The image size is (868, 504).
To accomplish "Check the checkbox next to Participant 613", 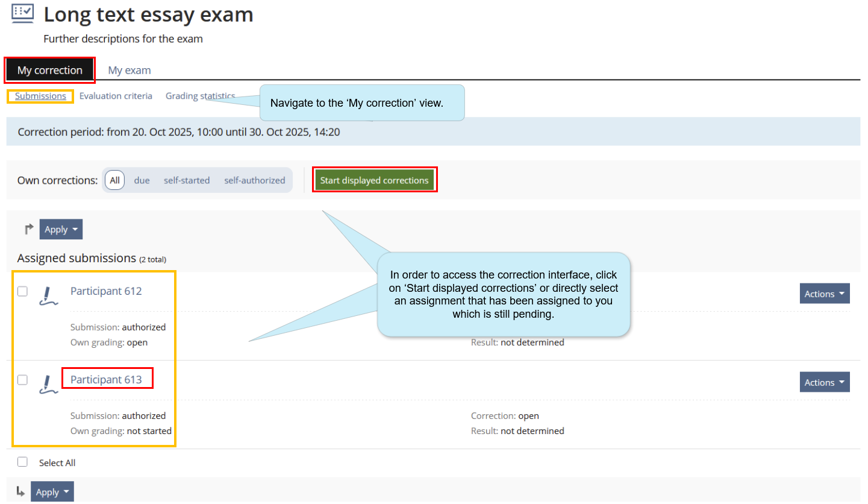I will pyautogui.click(x=22, y=380).
